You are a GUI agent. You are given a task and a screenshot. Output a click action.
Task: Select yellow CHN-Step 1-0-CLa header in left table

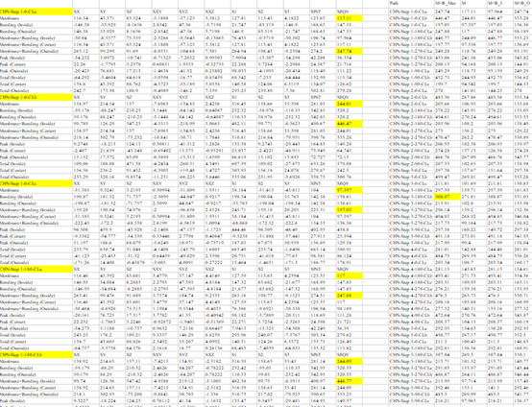36,12
